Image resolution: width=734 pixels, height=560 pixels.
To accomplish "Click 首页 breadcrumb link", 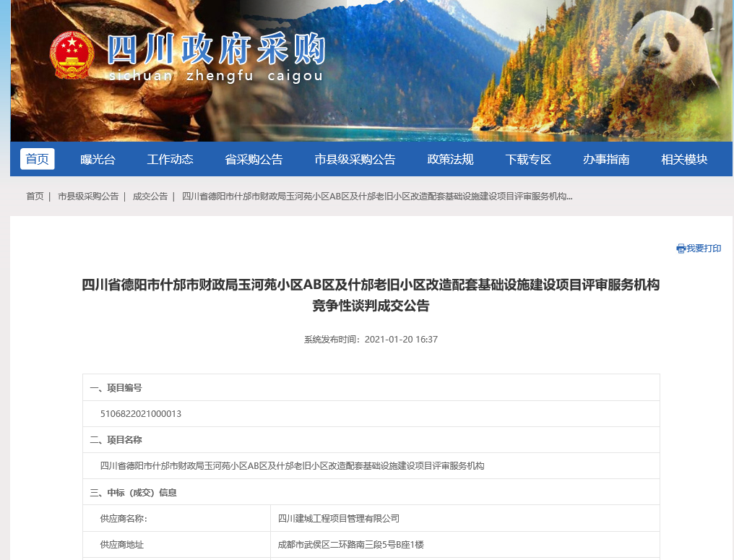I will click(35, 197).
